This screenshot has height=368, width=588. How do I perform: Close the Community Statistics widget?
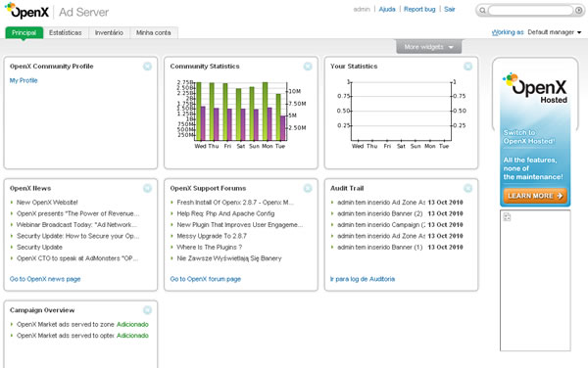[308, 67]
